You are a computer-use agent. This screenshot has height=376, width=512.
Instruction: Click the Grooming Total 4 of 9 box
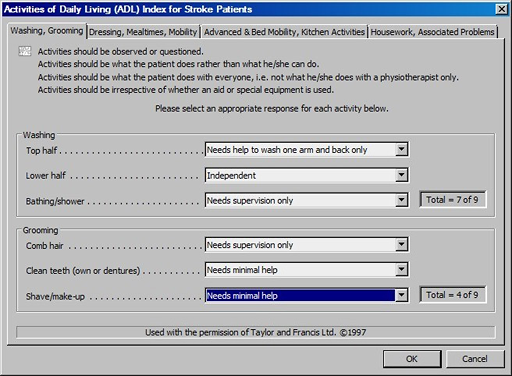pyautogui.click(x=452, y=295)
